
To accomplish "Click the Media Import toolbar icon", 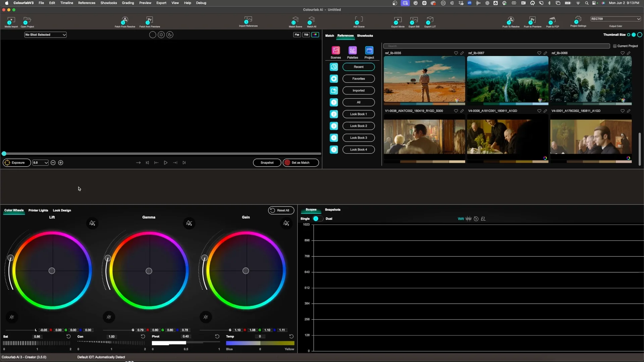I will pos(11,21).
